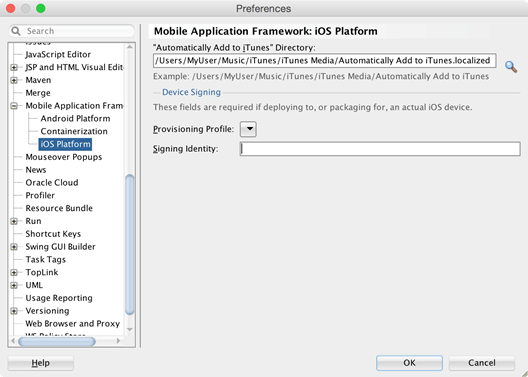This screenshot has width=528, height=377.
Task: Open Web Browser and Proxy preferences
Action: pos(72,323)
